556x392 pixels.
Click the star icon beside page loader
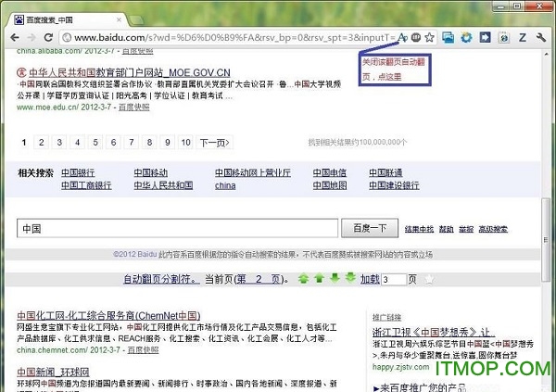tap(431, 278)
